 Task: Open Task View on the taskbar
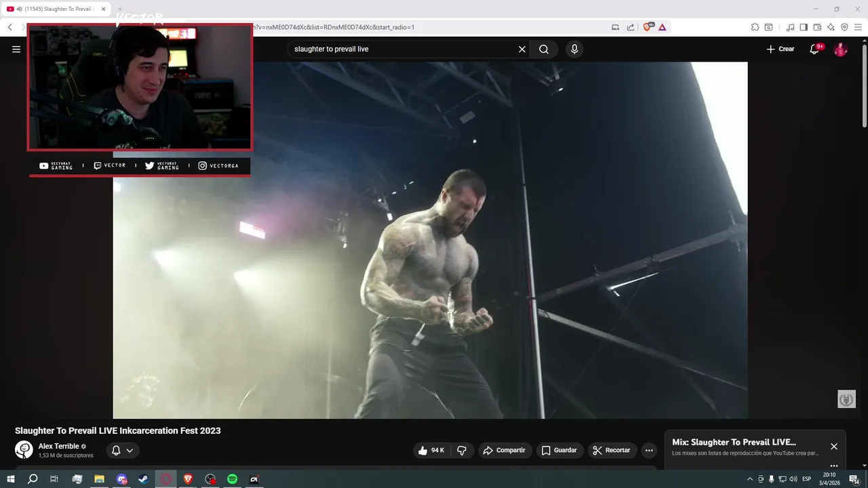[54, 479]
